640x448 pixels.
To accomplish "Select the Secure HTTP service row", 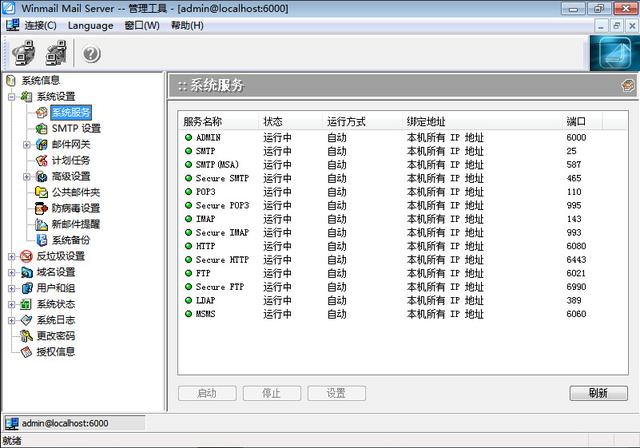I will 402,260.
